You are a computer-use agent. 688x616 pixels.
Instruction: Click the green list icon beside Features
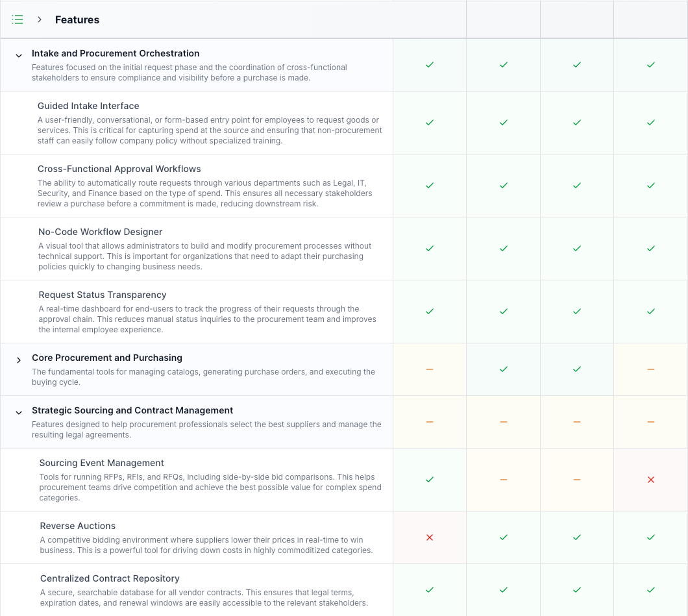click(18, 19)
